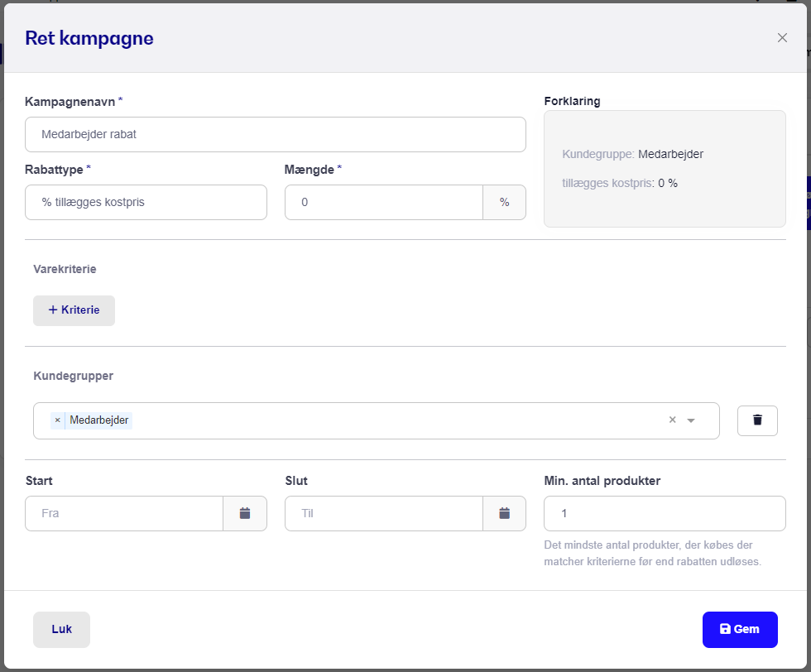Click the Medarbejder tag label
The image size is (811, 672).
[x=98, y=420]
